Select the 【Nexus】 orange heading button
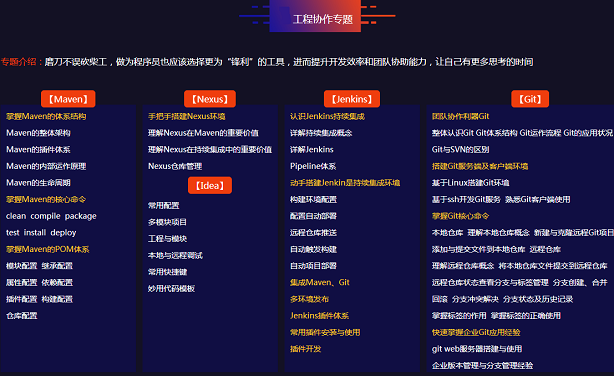Viewport: 614px width, 376px height. tap(210, 99)
